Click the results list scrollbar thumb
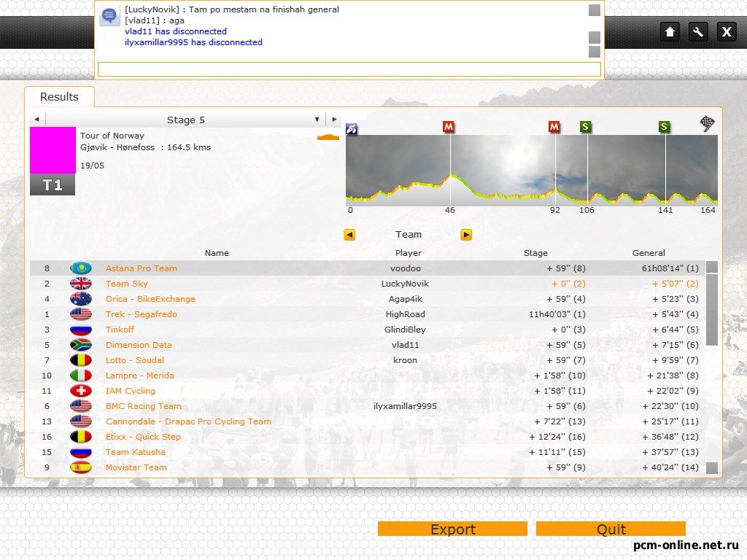The image size is (747, 560). click(x=712, y=309)
